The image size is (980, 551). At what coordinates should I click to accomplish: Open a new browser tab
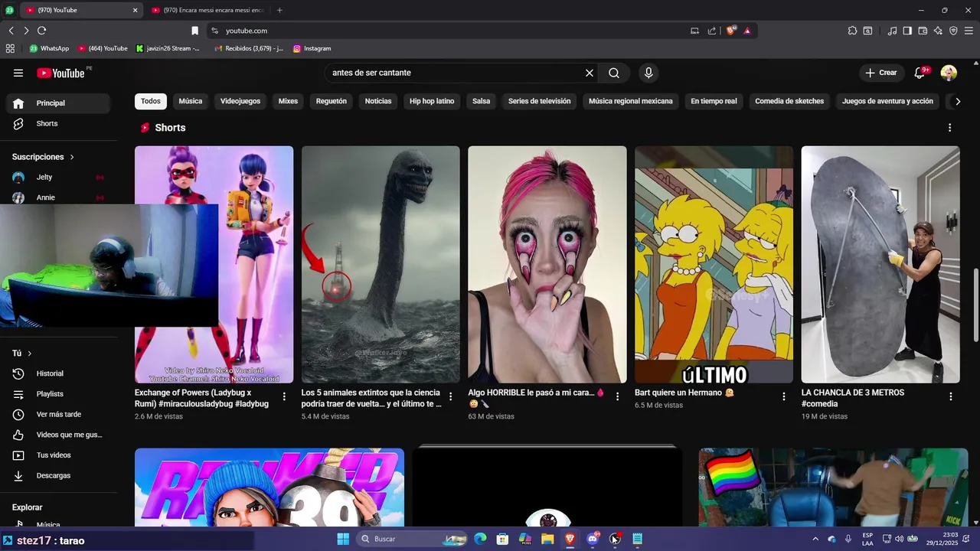(279, 10)
